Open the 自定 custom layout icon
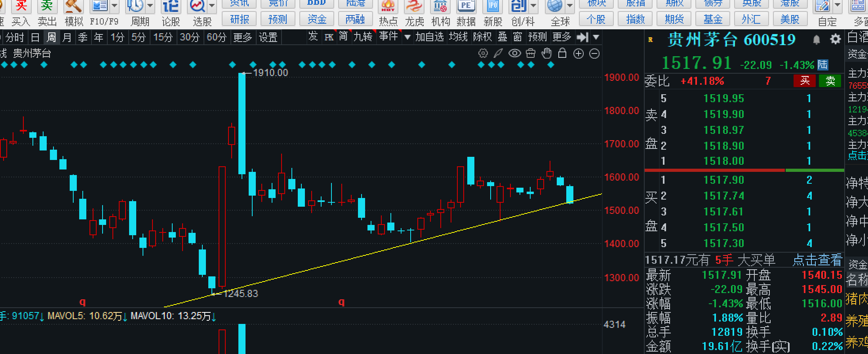868x354 pixels. click(822, 6)
